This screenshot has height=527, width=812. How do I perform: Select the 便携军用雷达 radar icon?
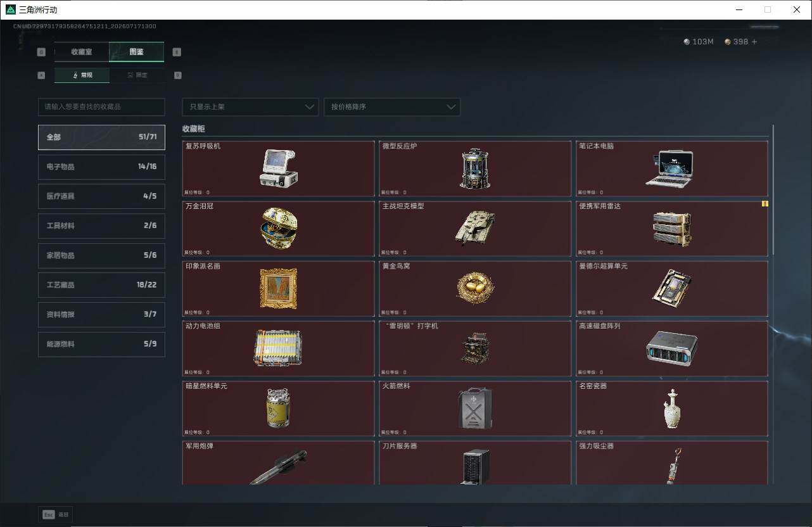click(672, 229)
